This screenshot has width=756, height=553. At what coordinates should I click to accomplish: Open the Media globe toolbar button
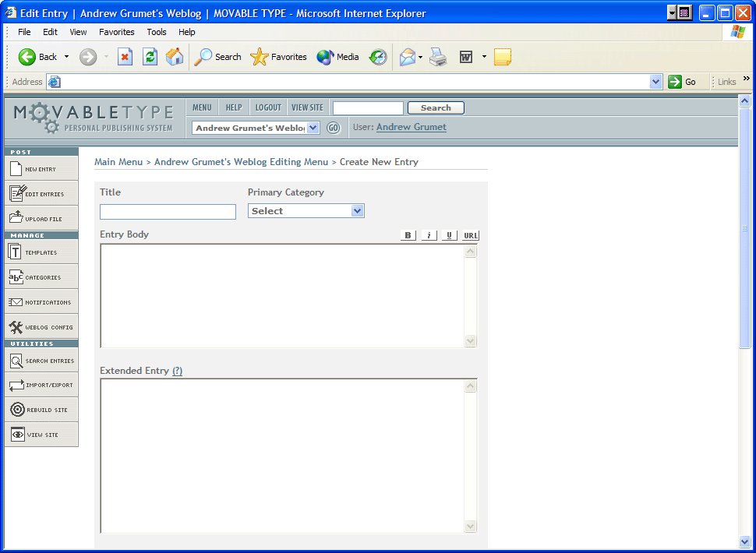pos(337,57)
